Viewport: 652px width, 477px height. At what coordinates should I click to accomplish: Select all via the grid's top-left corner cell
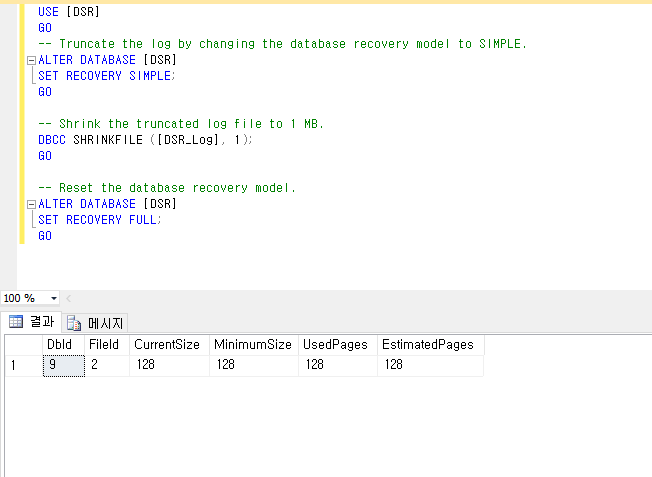(21, 344)
